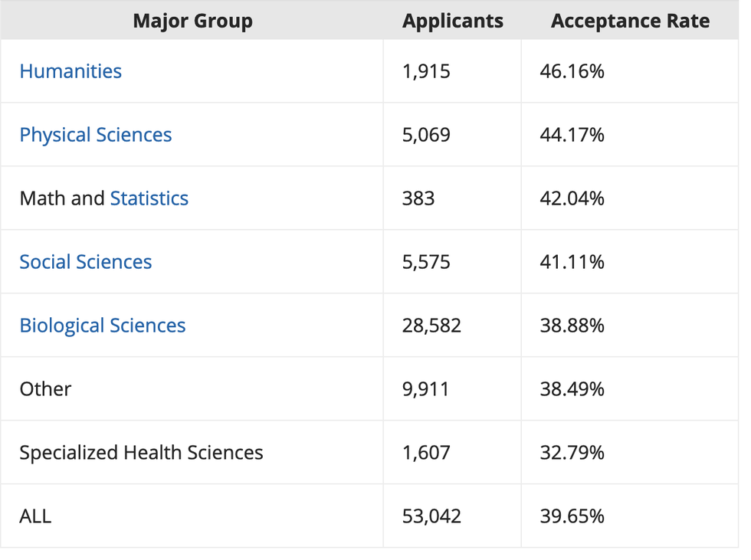This screenshot has width=751, height=560.
Task: Click the Physical Sciences 5,069 applicants cell
Action: click(x=426, y=135)
